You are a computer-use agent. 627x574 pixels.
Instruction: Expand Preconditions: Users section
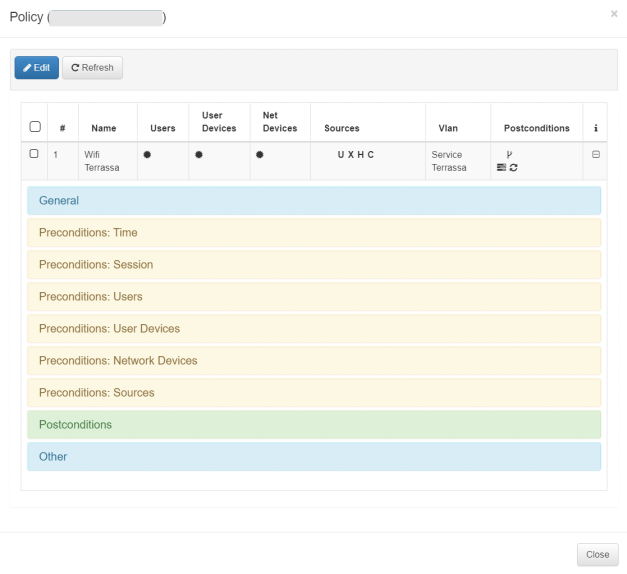click(x=314, y=296)
